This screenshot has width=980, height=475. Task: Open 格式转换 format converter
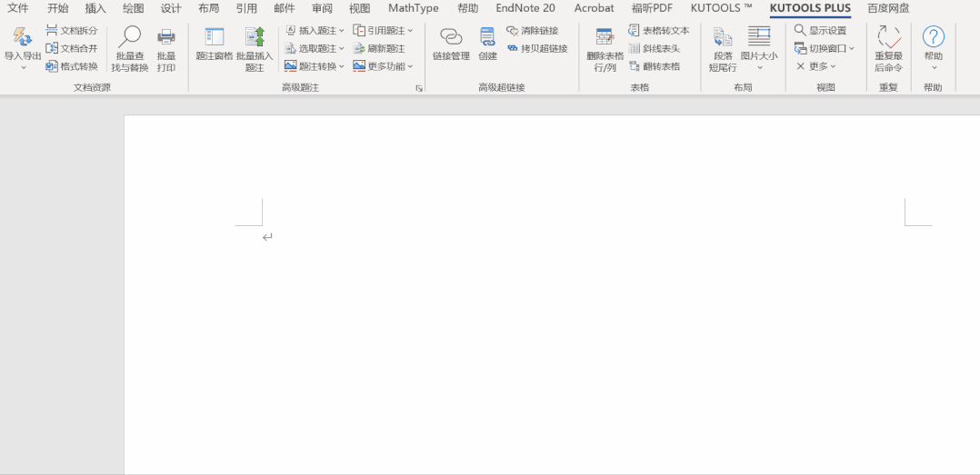coord(72,66)
